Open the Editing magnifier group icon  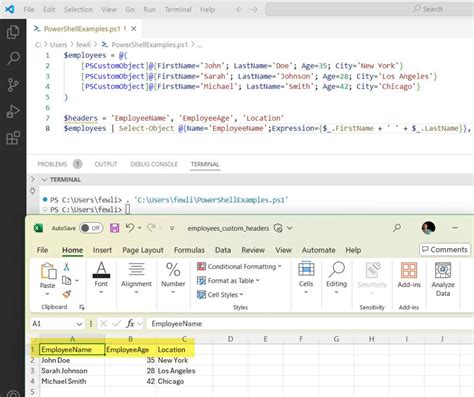coord(337,269)
